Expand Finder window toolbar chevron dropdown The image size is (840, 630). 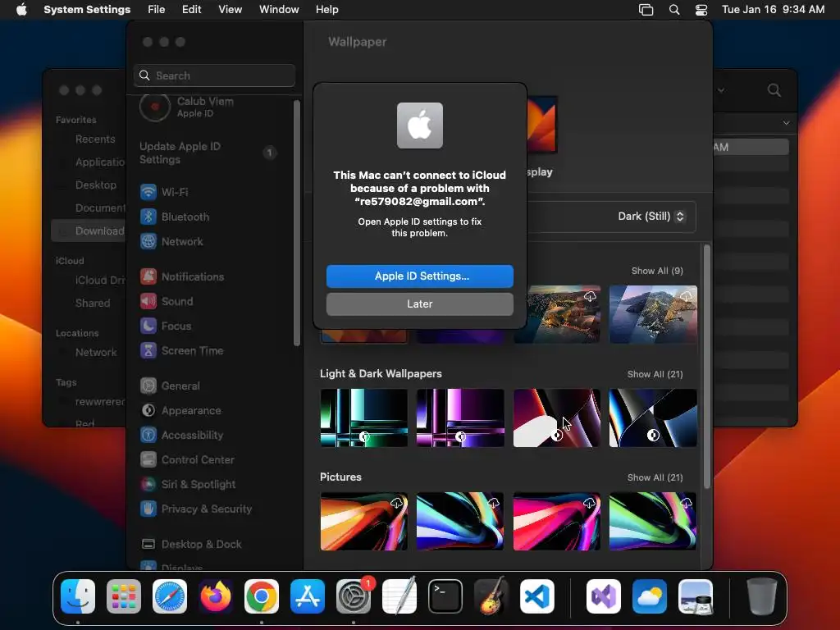[721, 90]
